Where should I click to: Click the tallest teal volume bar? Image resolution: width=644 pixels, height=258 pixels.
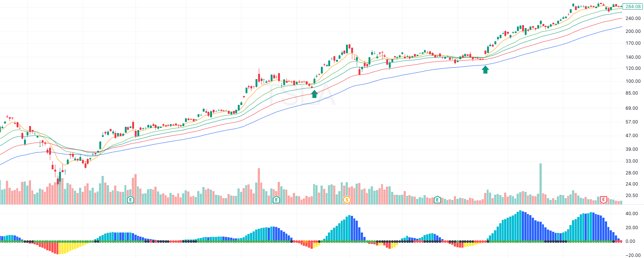[x=541, y=184]
